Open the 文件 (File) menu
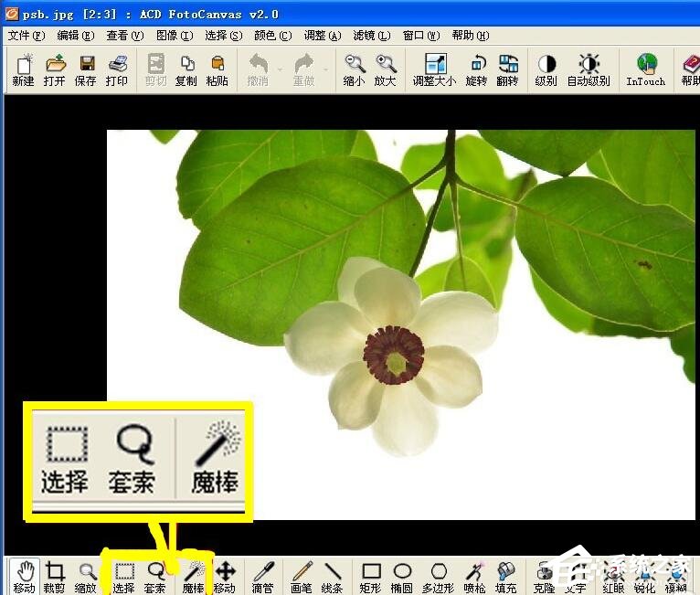This screenshot has height=595, width=700. [x=26, y=36]
